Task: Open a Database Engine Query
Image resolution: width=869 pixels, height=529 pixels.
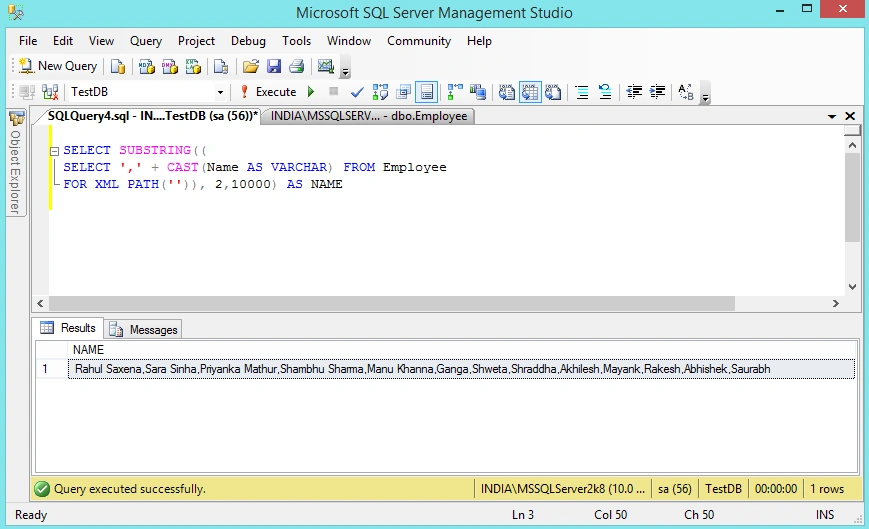Action: point(117,66)
